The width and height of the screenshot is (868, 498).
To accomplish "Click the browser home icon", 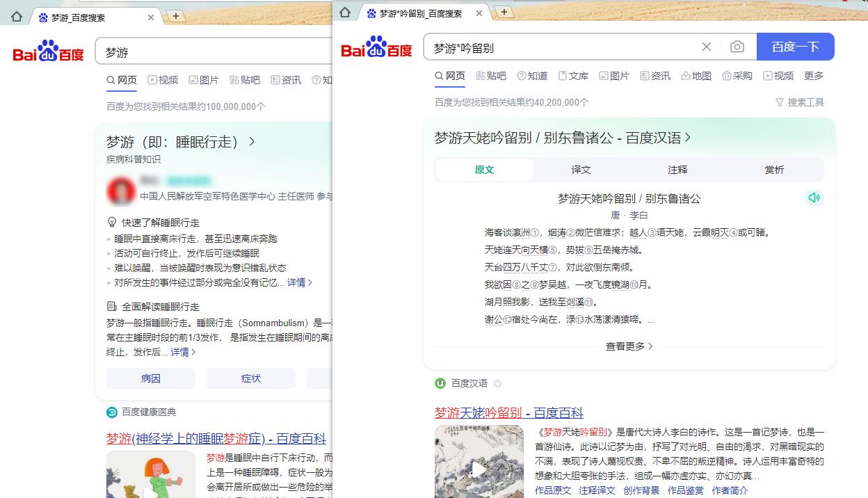I will (x=344, y=12).
